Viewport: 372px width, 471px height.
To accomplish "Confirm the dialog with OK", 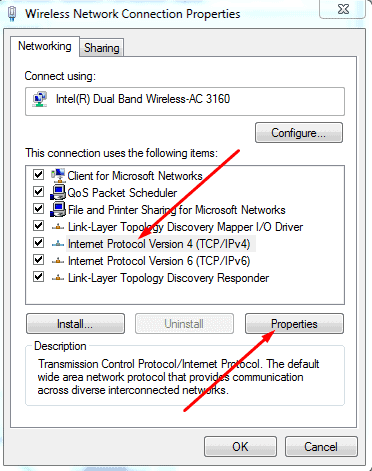I will click(x=240, y=447).
